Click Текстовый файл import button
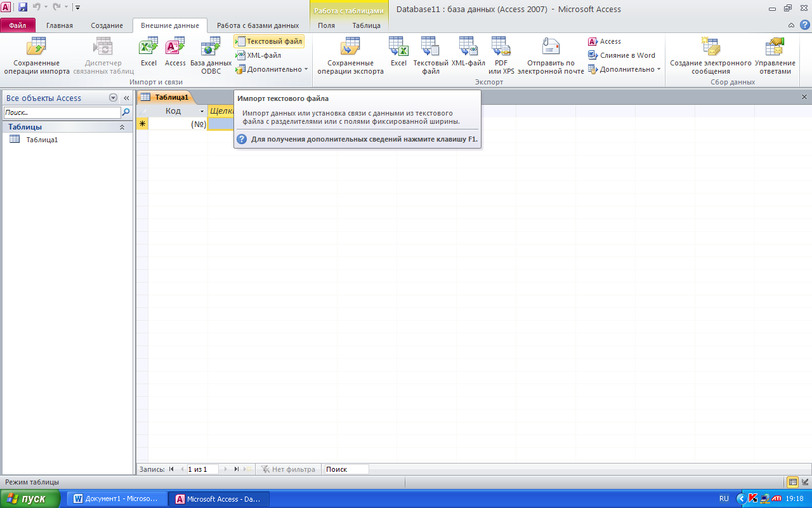 pos(269,41)
